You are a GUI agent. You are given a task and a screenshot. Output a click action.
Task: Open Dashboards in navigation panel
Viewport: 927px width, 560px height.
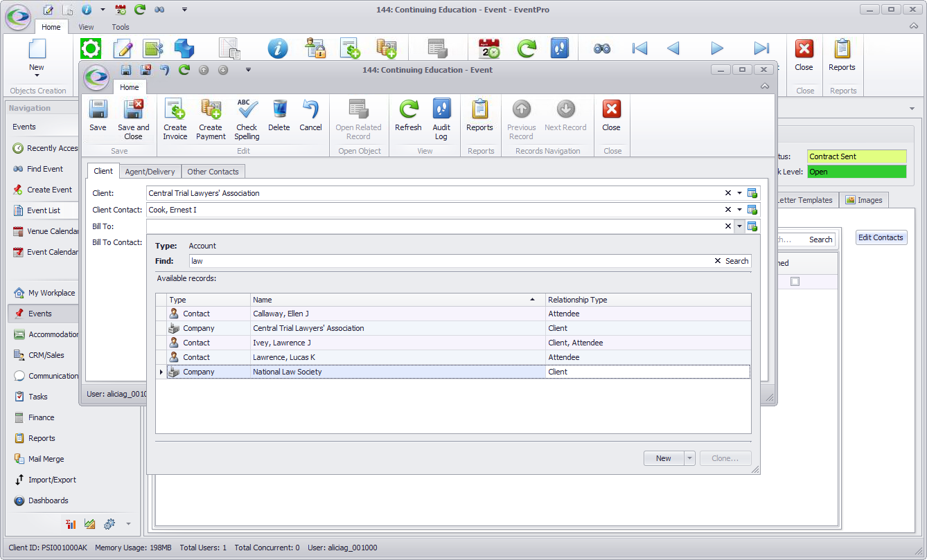coord(48,500)
